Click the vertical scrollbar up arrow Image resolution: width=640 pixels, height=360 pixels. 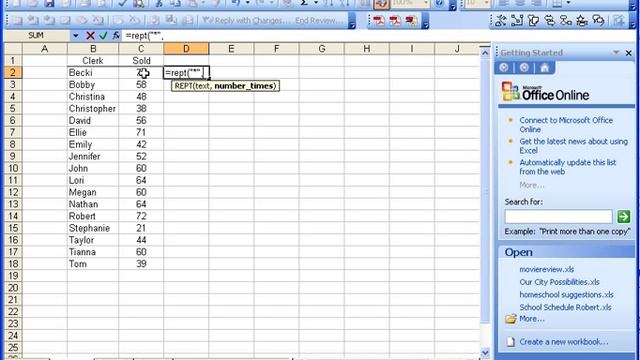pyautogui.click(x=485, y=53)
